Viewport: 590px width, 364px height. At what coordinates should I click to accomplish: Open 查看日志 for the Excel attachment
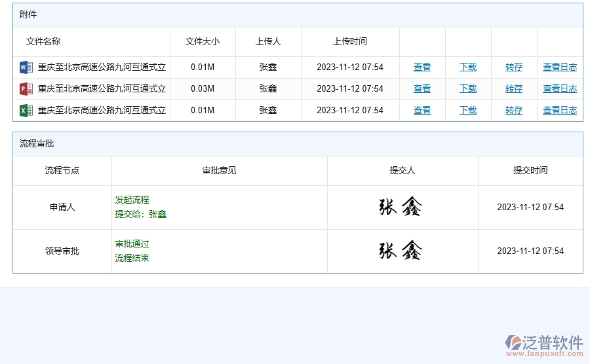560,111
